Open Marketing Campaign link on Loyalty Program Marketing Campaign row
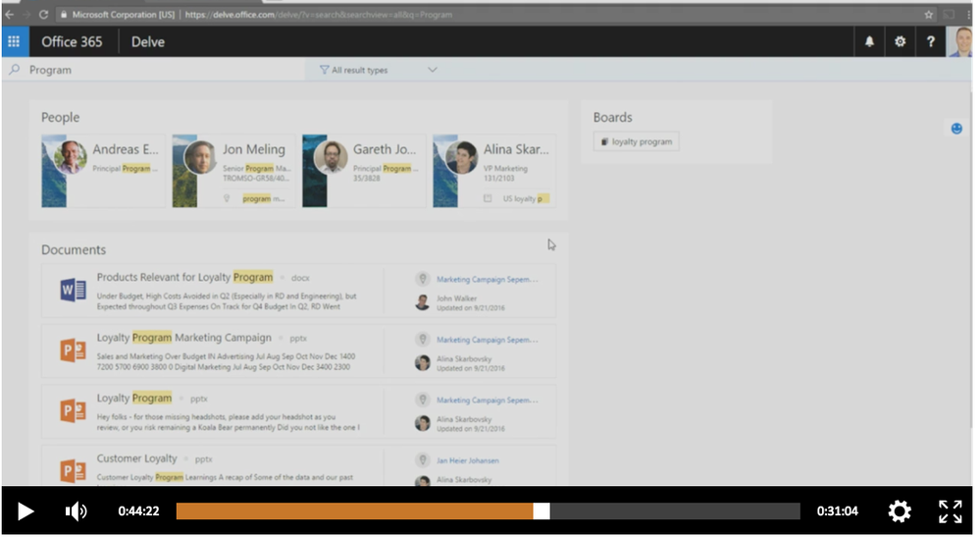 (x=487, y=340)
